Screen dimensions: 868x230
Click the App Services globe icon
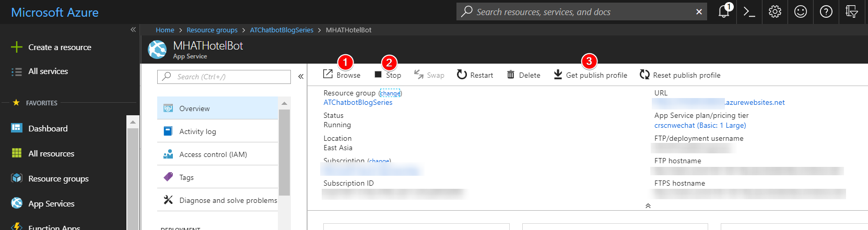tap(17, 203)
